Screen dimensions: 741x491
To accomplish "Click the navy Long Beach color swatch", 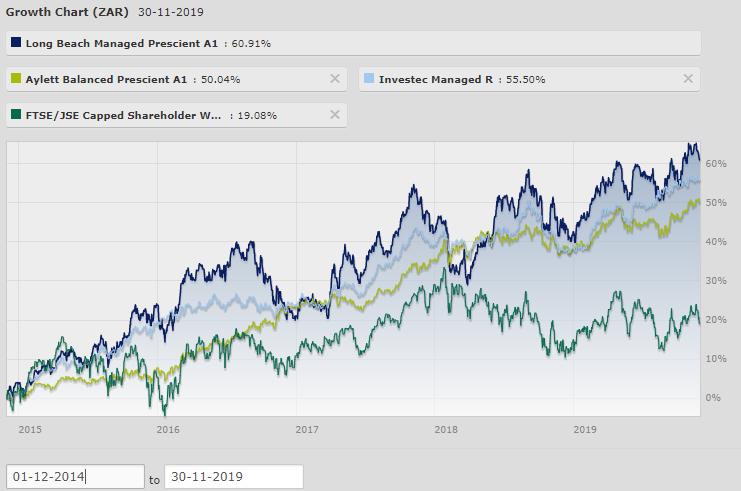I will (x=15, y=43).
